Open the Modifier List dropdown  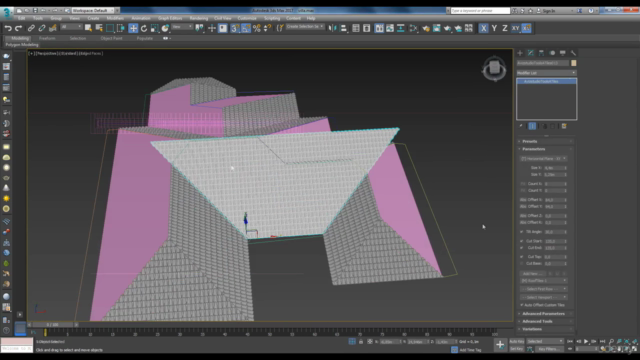pos(546,73)
